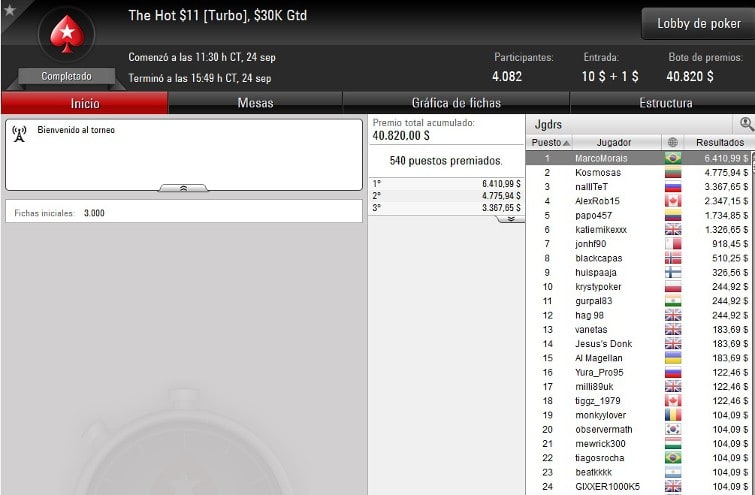Click the Finland flag next to huispaaja
Screen dimensions: 755x495
(x=673, y=272)
